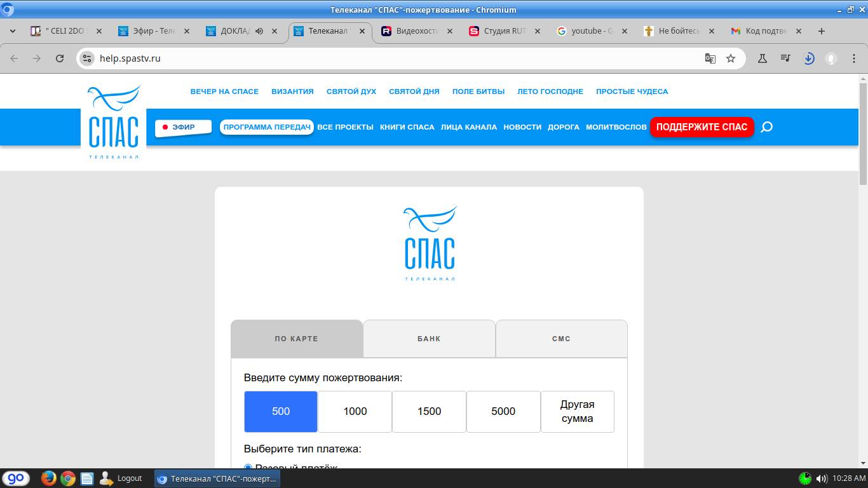Open the browser downloads icon
Screen dimensions: 868x488
click(809, 58)
